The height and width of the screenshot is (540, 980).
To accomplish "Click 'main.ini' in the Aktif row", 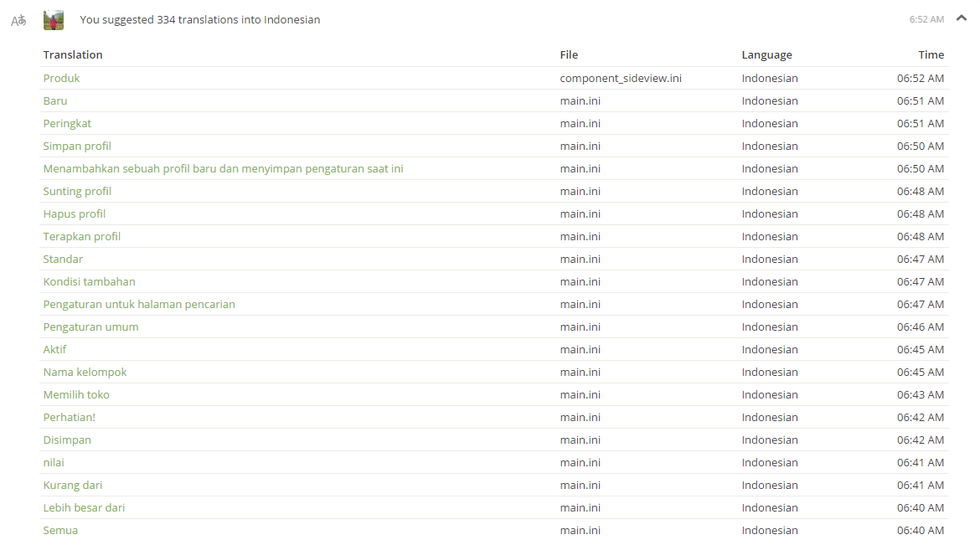I will [x=580, y=349].
